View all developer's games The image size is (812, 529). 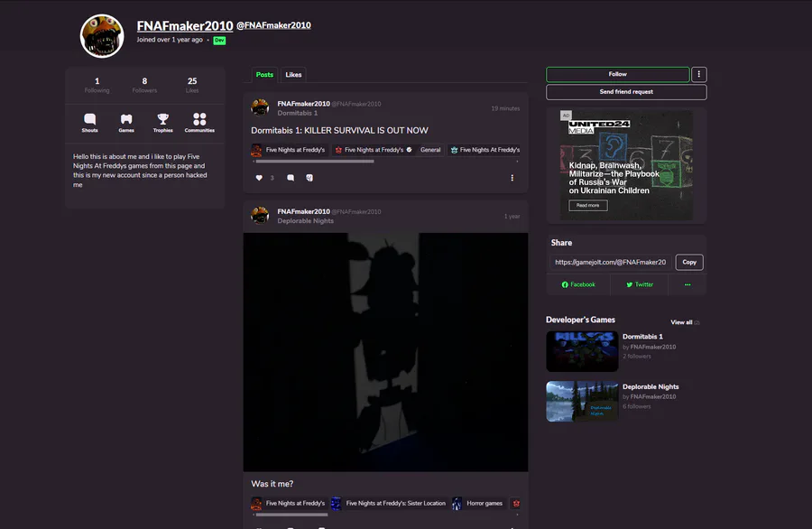(x=685, y=322)
